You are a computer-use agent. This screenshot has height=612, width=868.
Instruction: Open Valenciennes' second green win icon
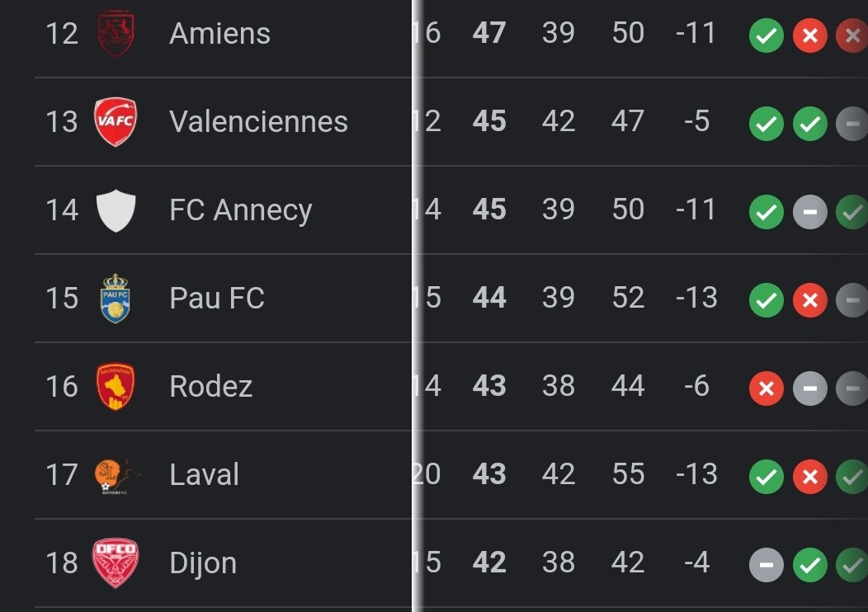[810, 124]
